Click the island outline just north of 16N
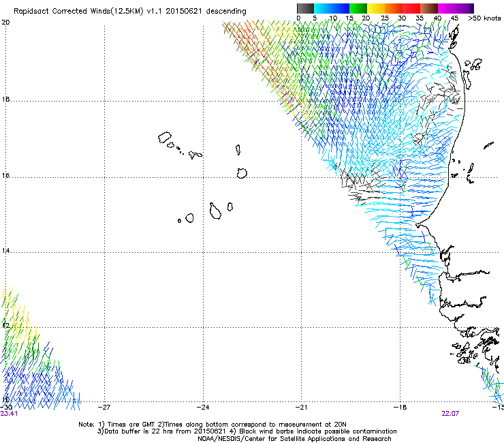Image resolution: width=504 pixels, height=443 pixels. pyautogui.click(x=242, y=173)
